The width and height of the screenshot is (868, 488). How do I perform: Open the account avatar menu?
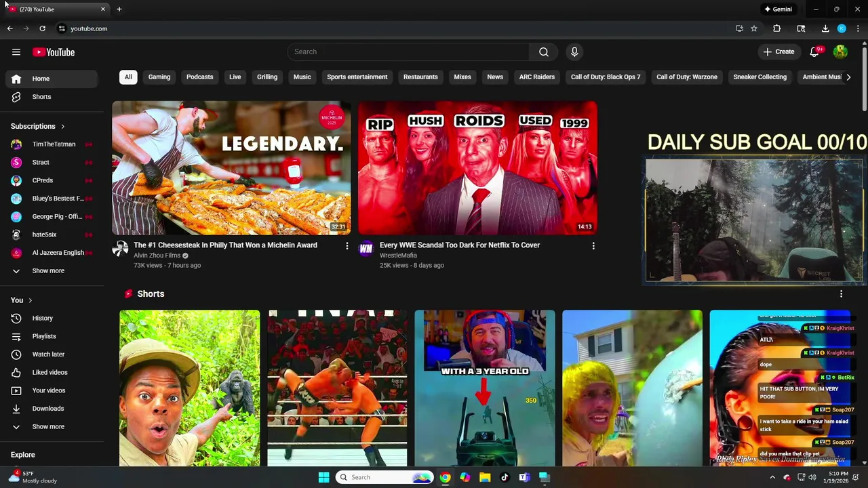[840, 52]
